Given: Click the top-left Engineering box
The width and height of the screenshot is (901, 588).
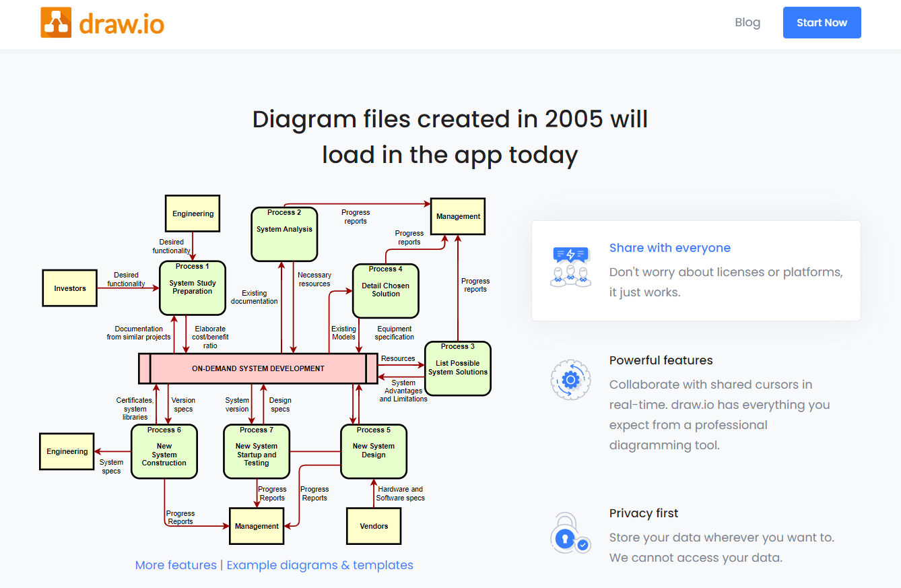Looking at the screenshot, I should (192, 213).
